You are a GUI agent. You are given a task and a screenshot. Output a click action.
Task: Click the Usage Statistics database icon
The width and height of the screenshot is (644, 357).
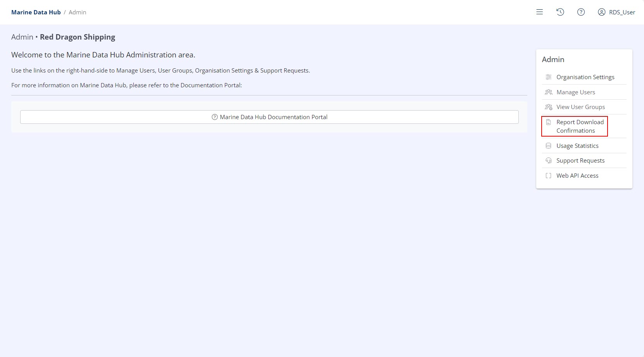[548, 146]
